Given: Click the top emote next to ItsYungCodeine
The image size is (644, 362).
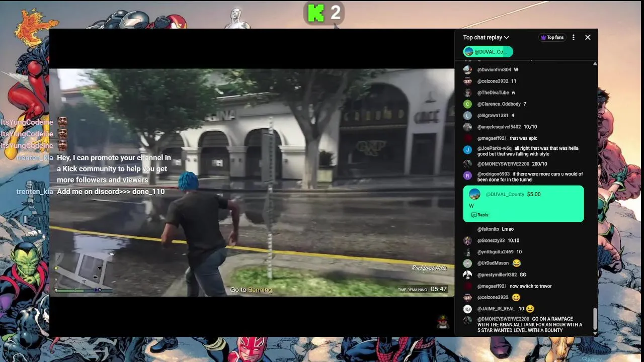Looking at the screenshot, I should click(62, 122).
